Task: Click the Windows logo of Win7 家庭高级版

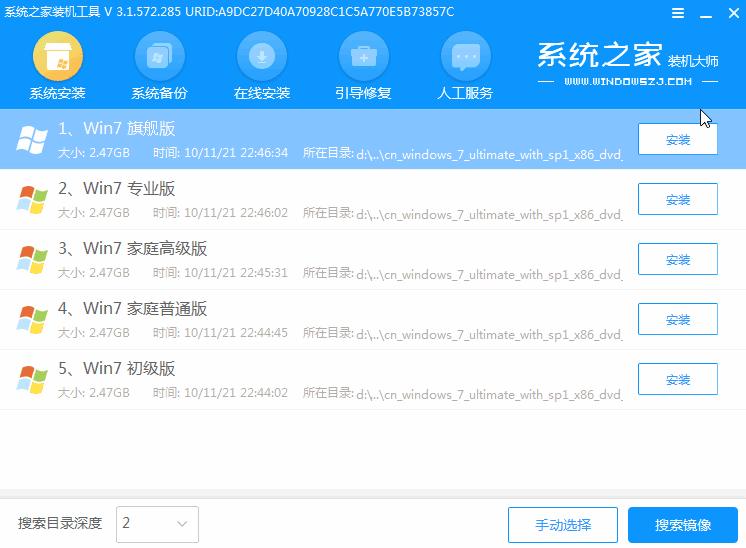Action: 32,259
